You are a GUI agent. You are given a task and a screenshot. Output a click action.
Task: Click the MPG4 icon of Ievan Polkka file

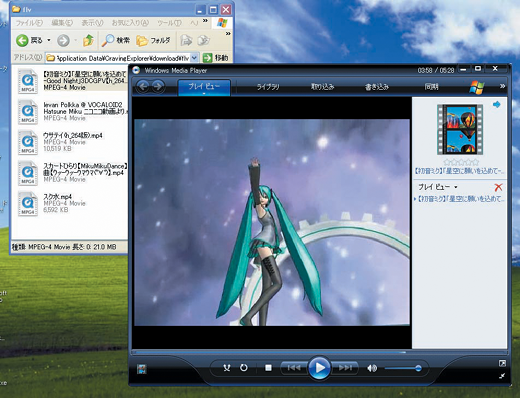point(28,112)
